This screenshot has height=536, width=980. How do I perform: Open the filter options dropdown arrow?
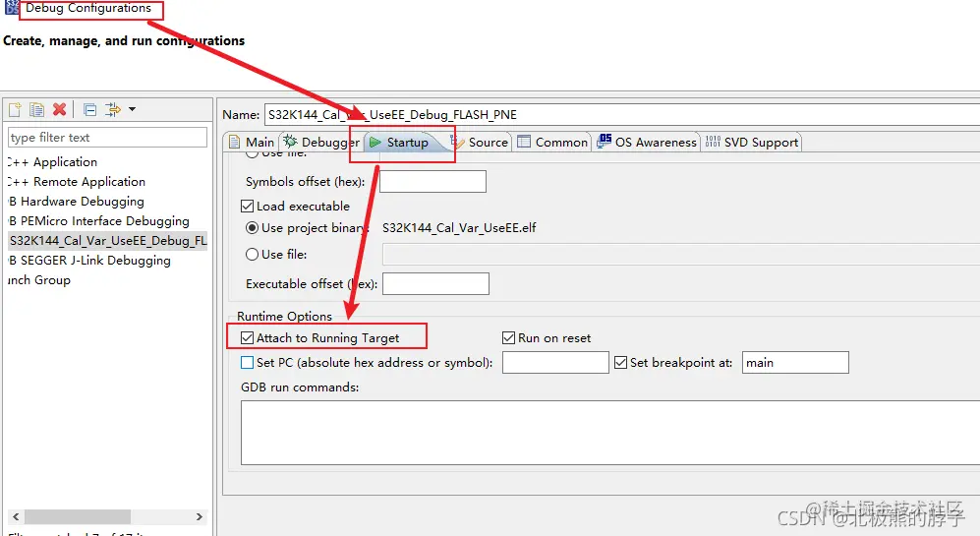coord(132,109)
